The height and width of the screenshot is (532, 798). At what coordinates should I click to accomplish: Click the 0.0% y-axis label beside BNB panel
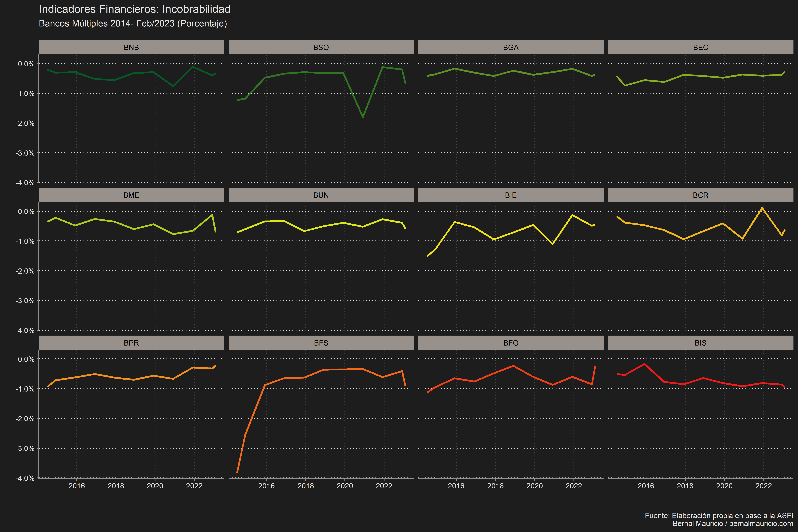(26, 64)
